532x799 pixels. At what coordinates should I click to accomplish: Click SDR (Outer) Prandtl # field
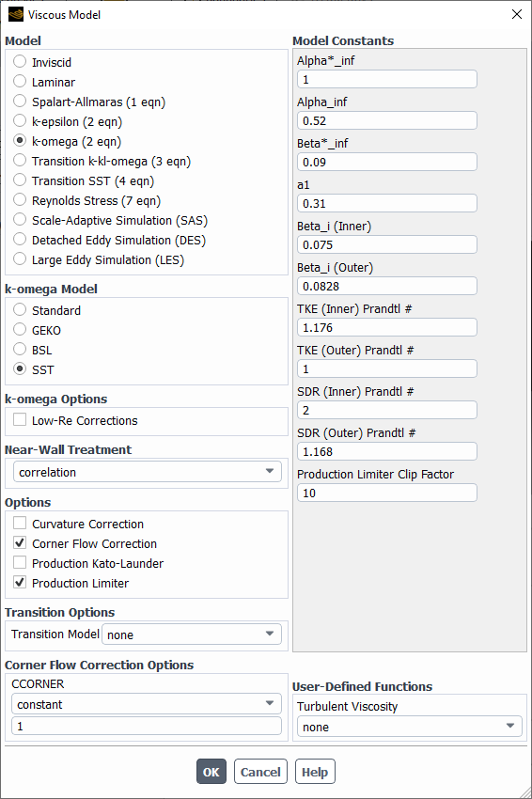click(x=387, y=451)
